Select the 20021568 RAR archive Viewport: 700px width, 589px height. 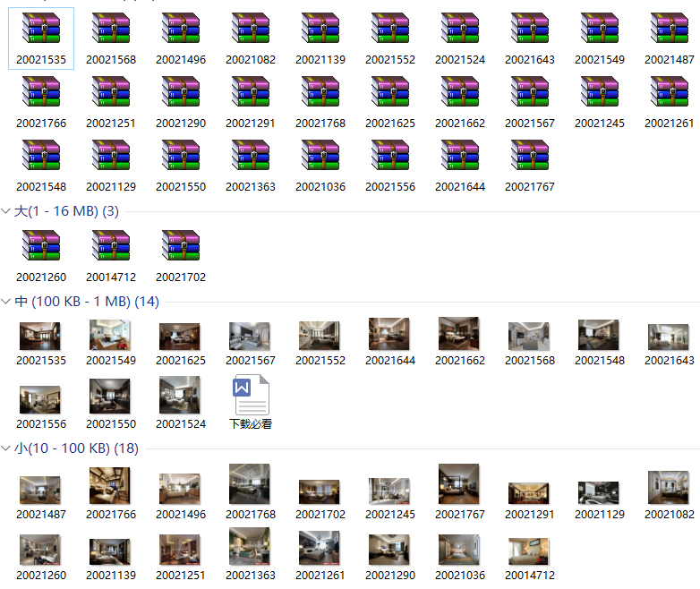click(x=111, y=28)
